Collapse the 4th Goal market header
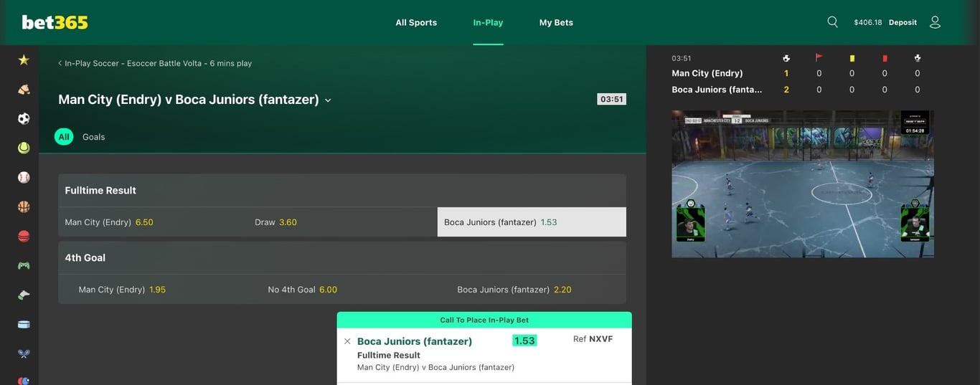 coord(342,258)
